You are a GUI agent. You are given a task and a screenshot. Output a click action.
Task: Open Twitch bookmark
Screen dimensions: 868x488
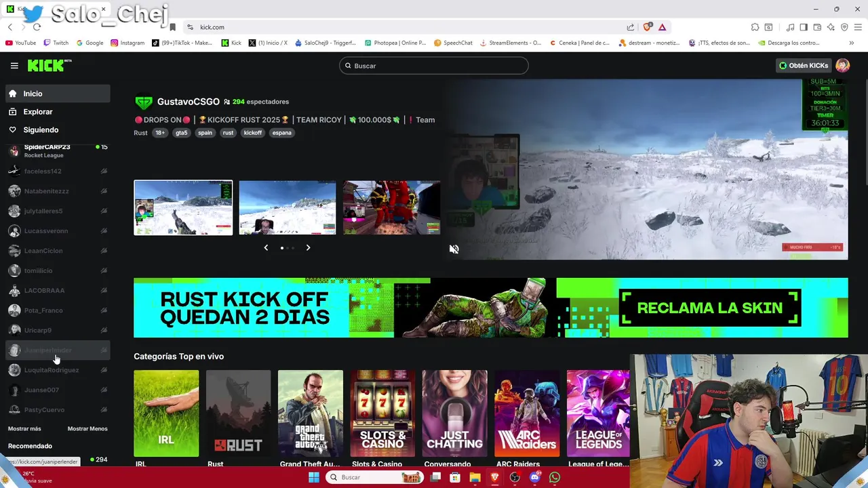pos(56,43)
